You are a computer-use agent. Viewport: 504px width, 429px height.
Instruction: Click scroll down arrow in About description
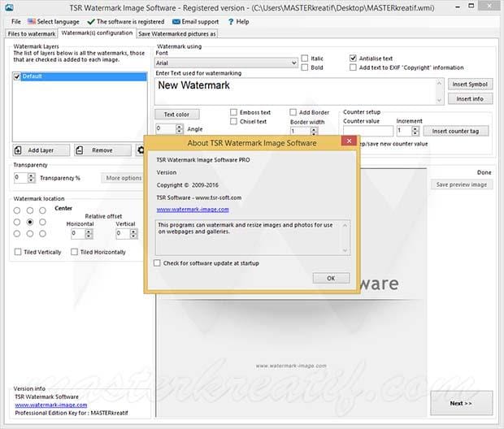coord(345,250)
